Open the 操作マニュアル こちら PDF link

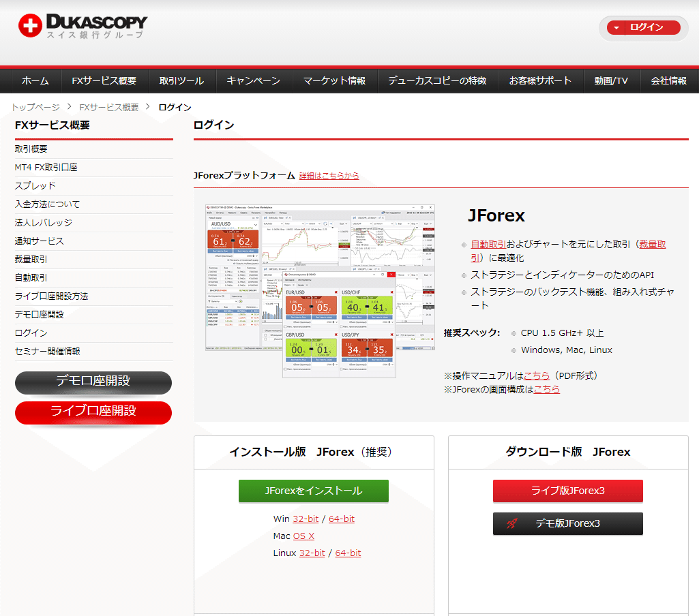tap(536, 376)
